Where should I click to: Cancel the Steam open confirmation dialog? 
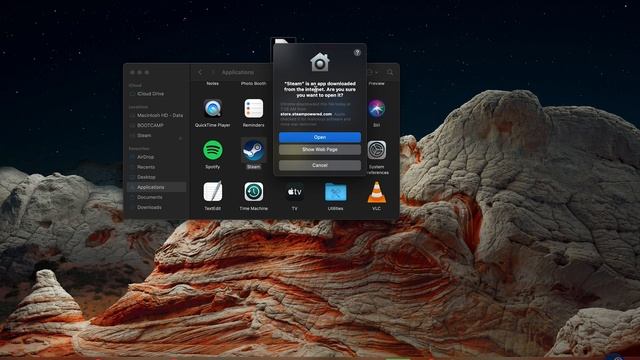pyautogui.click(x=320, y=165)
